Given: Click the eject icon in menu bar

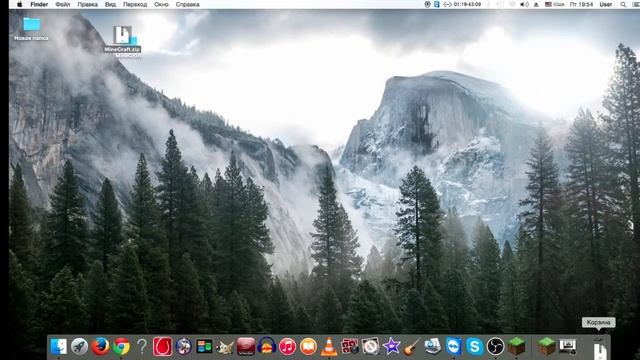Looking at the screenshot, I should click(536, 4).
